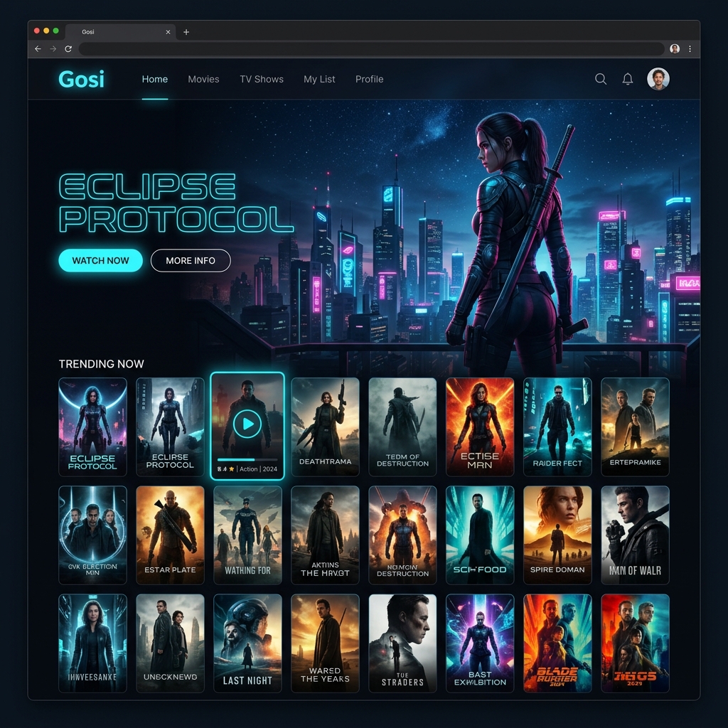Click the MORE INFO button
Screen dimensions: 728x728
[191, 260]
